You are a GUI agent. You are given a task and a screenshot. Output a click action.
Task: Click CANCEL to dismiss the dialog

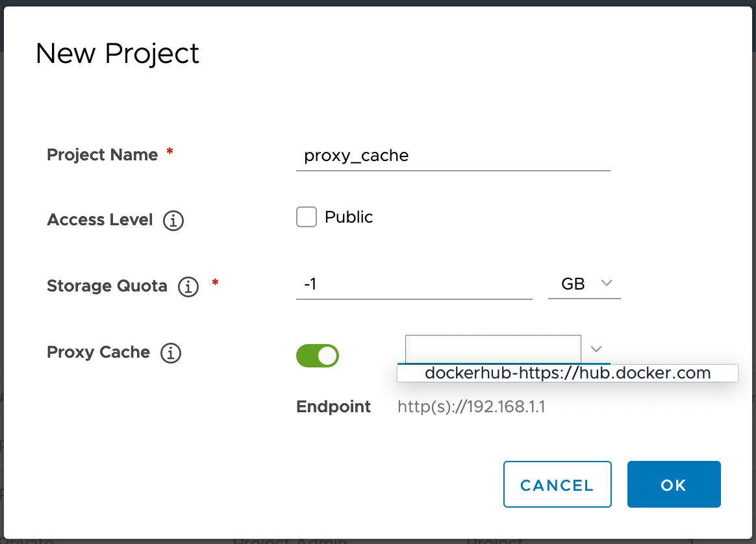557,484
